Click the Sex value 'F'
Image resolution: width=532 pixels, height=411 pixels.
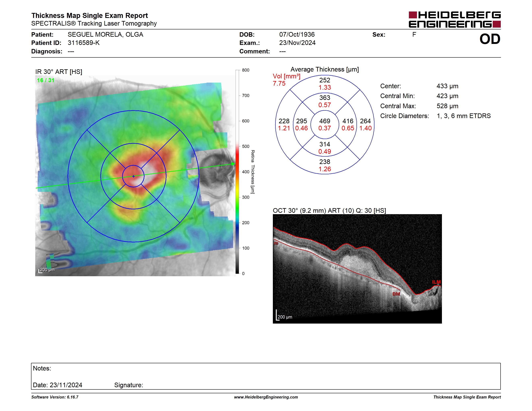[x=414, y=34]
